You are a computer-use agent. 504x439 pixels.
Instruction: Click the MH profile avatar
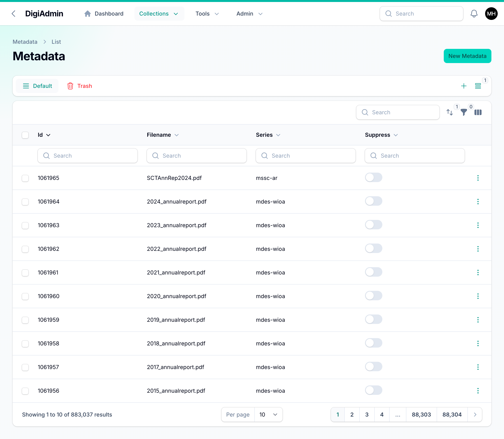pyautogui.click(x=491, y=14)
